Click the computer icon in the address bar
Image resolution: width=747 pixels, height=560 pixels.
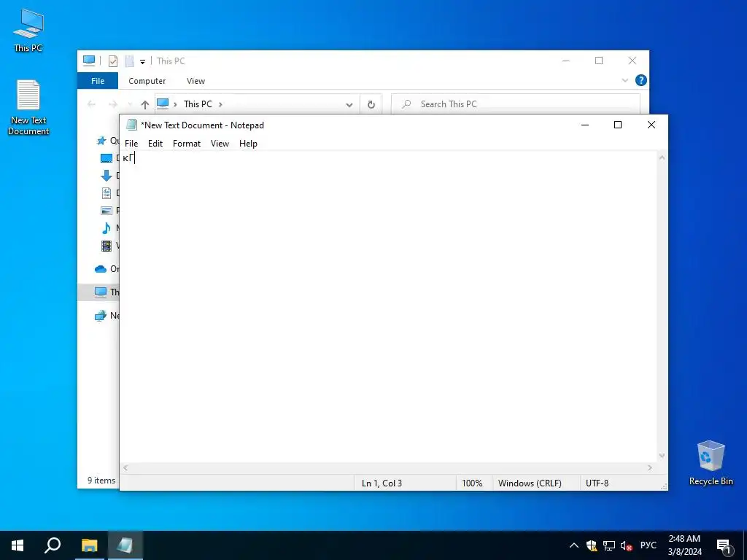tap(163, 104)
